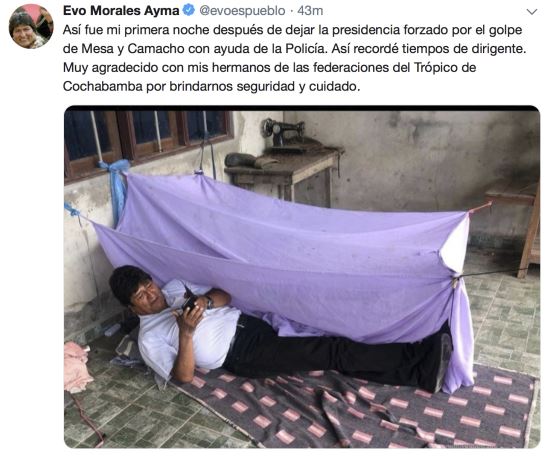This screenshot has width=550, height=460.
Task: Open the 43m timestamp permalink
Action: (x=310, y=11)
